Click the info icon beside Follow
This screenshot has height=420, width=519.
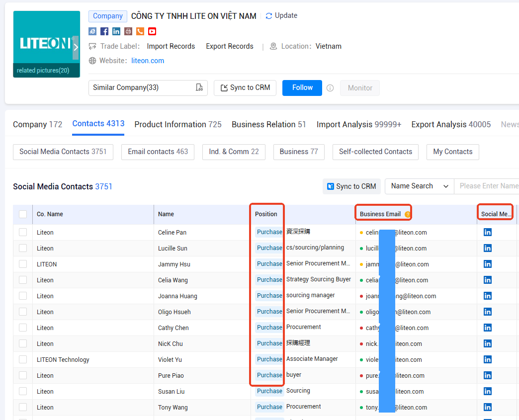pyautogui.click(x=330, y=88)
